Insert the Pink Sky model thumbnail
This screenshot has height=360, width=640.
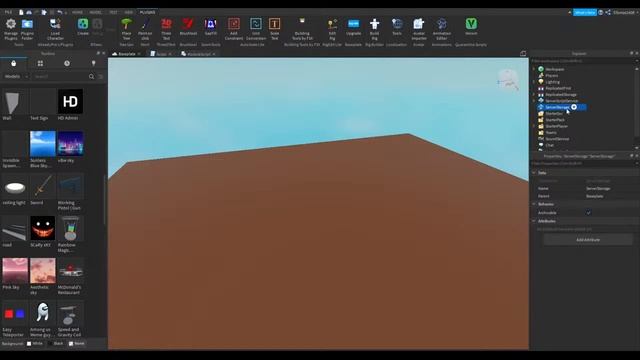(x=15, y=270)
